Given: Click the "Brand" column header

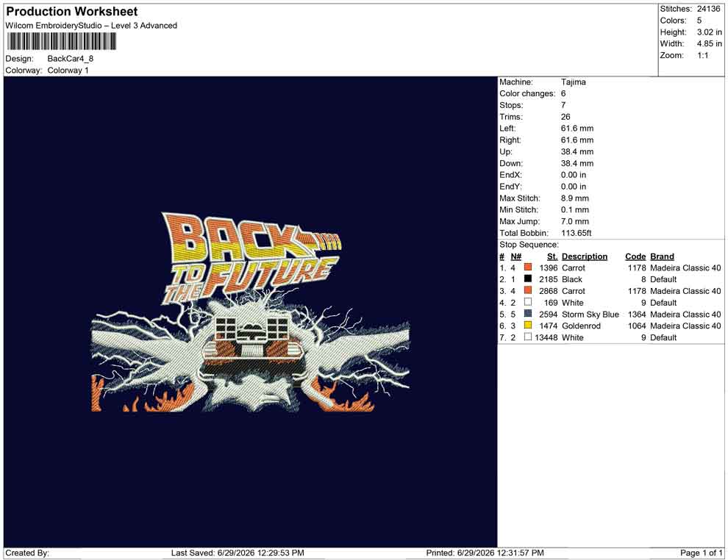Looking at the screenshot, I should pyautogui.click(x=662, y=256).
